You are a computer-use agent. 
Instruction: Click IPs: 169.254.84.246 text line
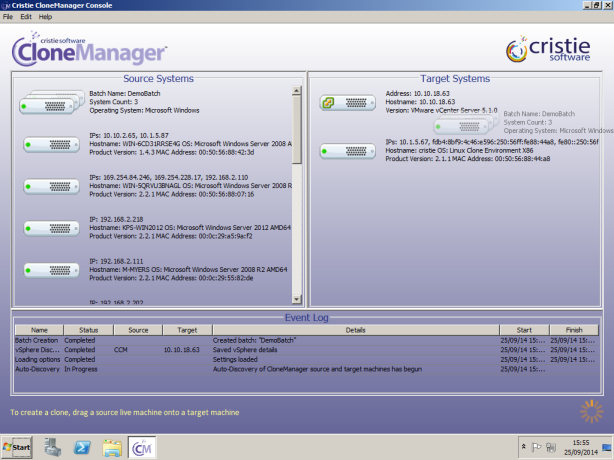[x=168, y=177]
